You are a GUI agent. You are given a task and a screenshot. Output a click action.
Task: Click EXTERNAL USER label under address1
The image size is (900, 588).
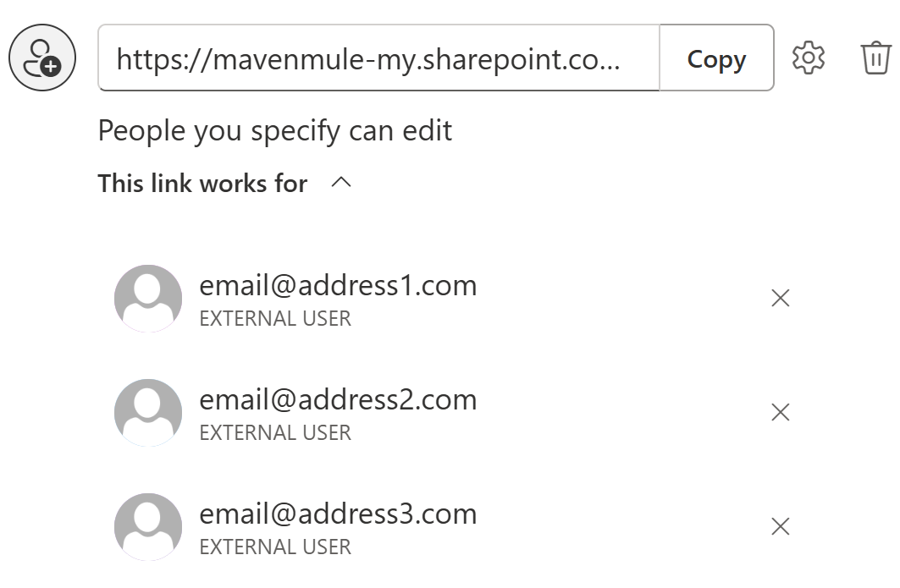pyautogui.click(x=275, y=319)
